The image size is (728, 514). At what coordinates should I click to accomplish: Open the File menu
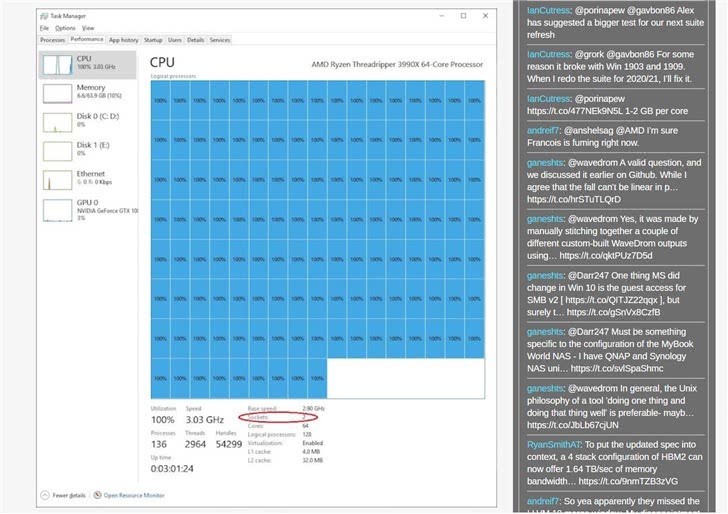tap(45, 28)
